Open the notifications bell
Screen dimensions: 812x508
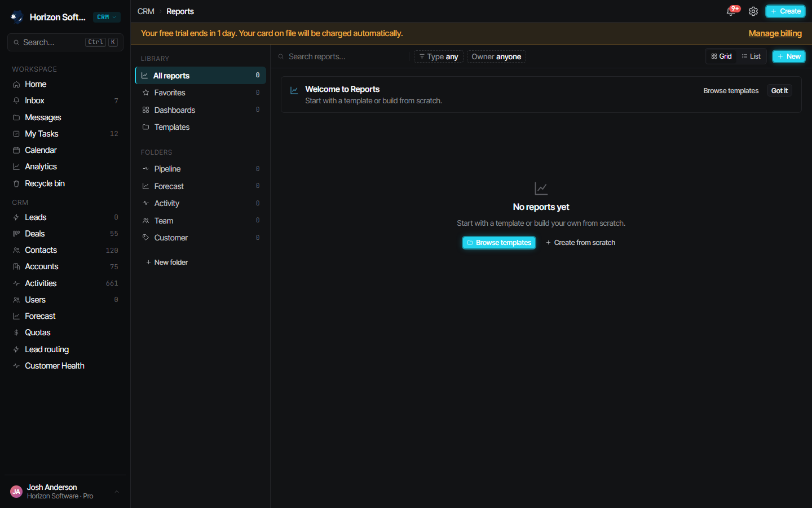tap(731, 11)
